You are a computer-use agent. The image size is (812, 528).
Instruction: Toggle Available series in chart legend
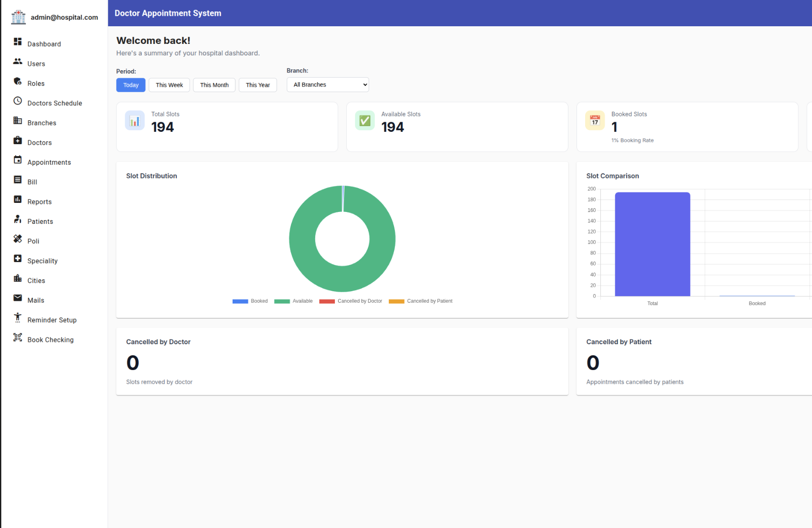click(293, 301)
